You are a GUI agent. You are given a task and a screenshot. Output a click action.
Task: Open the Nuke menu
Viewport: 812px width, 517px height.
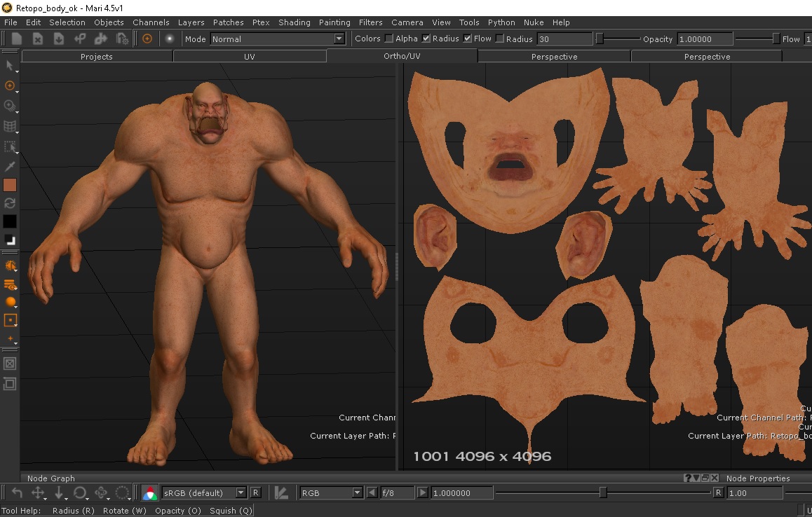534,22
